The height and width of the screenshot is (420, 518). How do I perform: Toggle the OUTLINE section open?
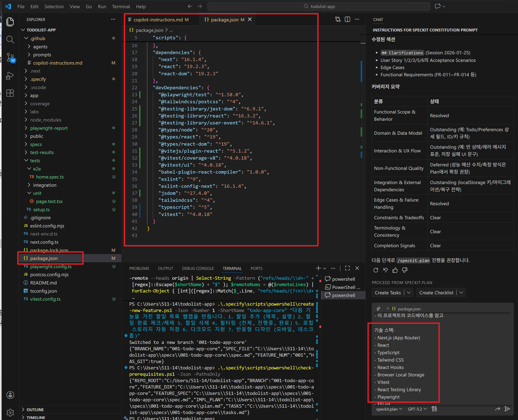[35, 409]
